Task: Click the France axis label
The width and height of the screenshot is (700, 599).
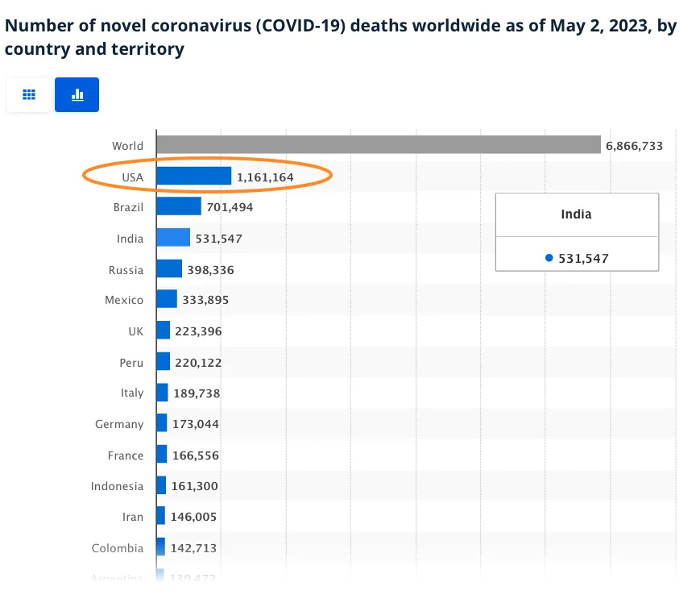Action: coord(126,455)
